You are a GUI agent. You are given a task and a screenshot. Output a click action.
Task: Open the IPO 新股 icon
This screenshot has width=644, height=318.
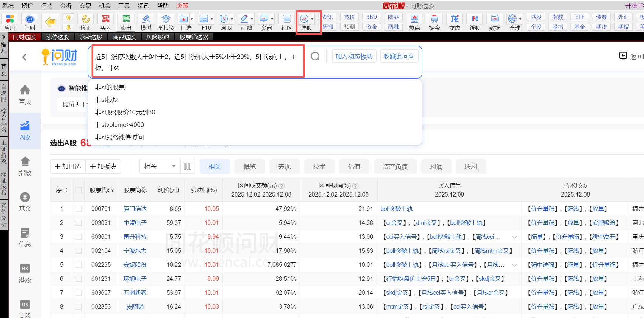click(475, 22)
